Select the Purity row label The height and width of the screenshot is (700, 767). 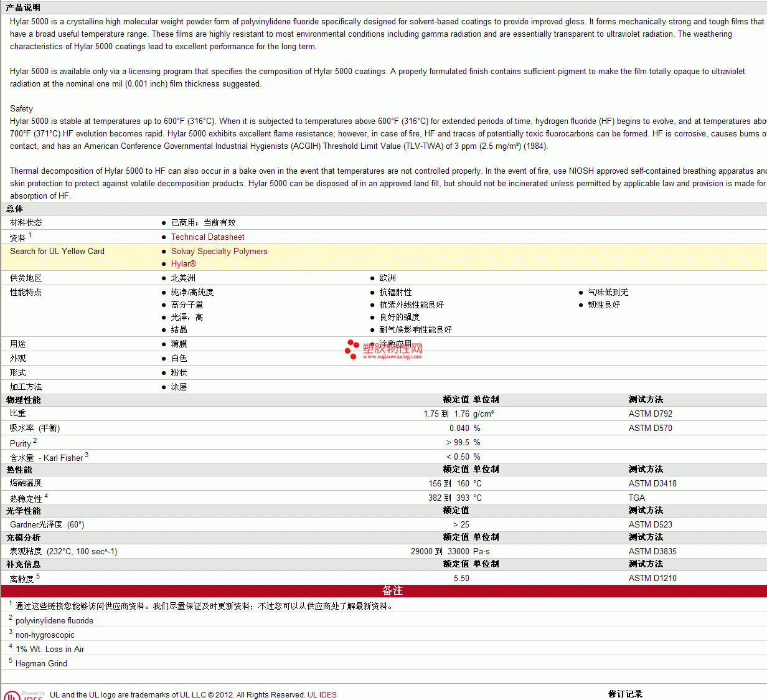(21, 443)
